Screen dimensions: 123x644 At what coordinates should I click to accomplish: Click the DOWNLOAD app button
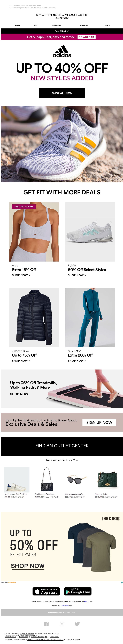[x=87, y=37]
